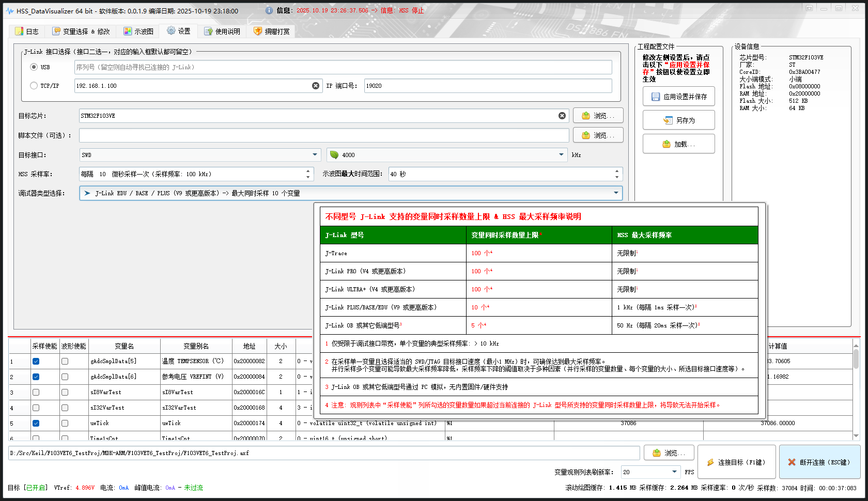Open 浏览 next to the axf file path

[669, 452]
